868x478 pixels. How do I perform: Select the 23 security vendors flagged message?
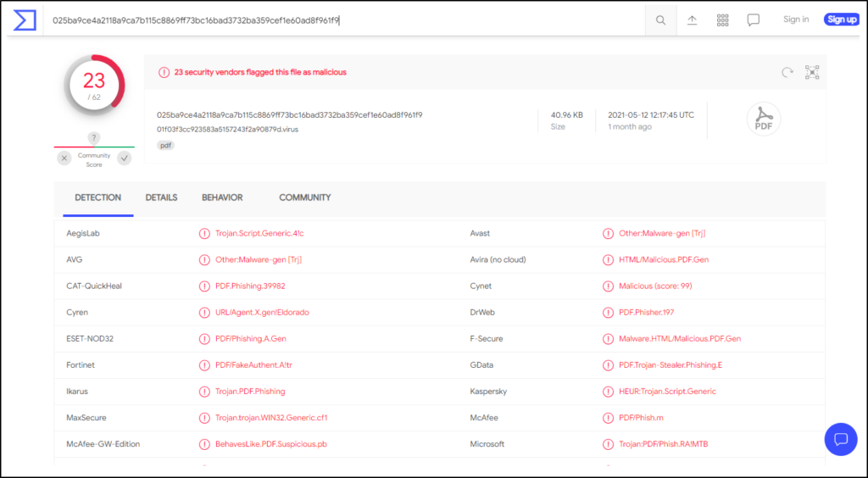[x=260, y=73]
